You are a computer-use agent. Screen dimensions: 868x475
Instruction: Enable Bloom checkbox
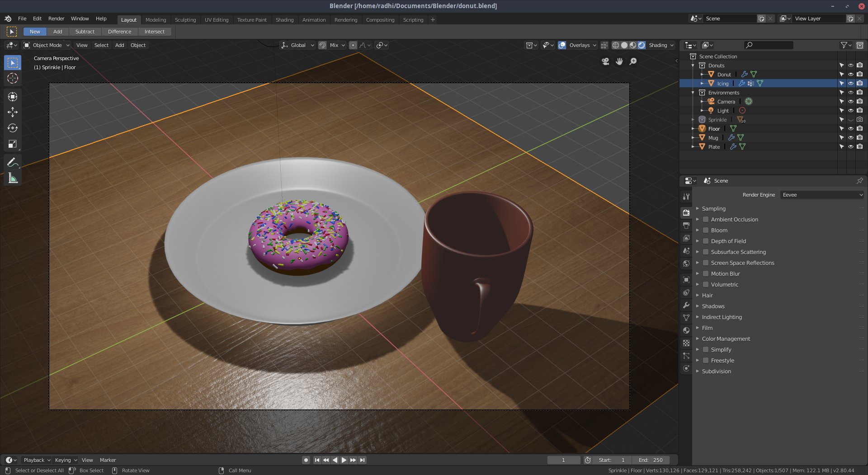click(x=705, y=230)
